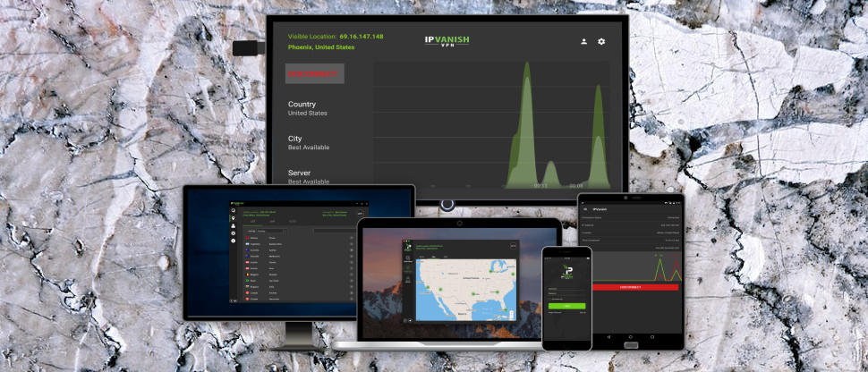Viewport: 868px width, 372px height.
Task: Switch to FILTER tab in Windows app
Action: (293, 222)
